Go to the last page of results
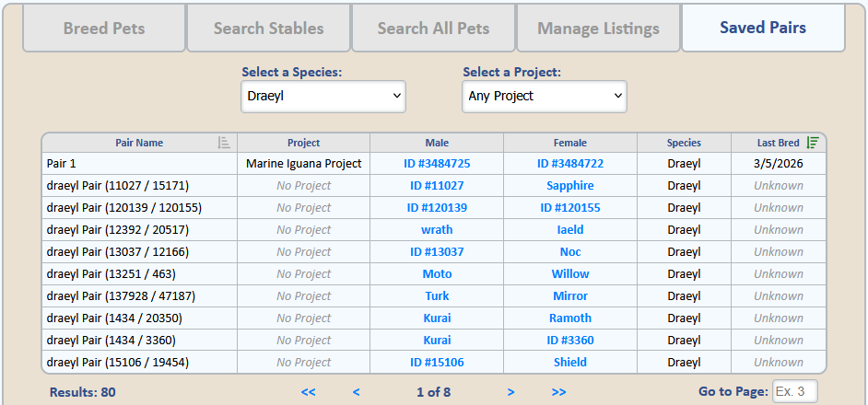The height and width of the screenshot is (405, 868). (558, 392)
